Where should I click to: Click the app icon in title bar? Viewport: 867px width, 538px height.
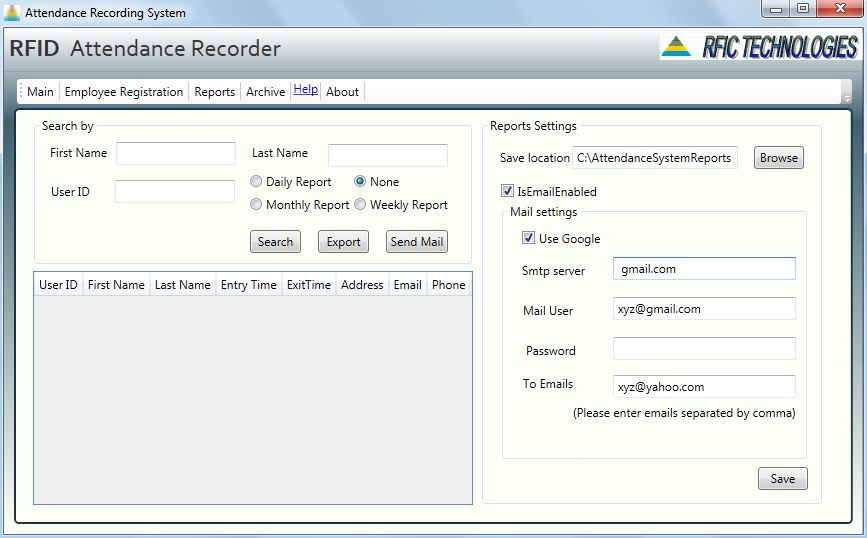tap(11, 12)
